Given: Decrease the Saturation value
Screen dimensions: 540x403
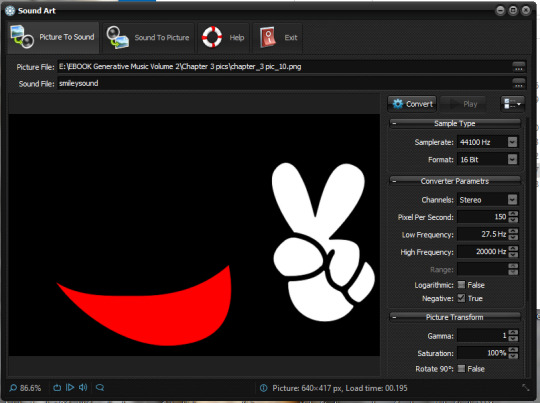Looking at the screenshot, I should click(513, 356).
